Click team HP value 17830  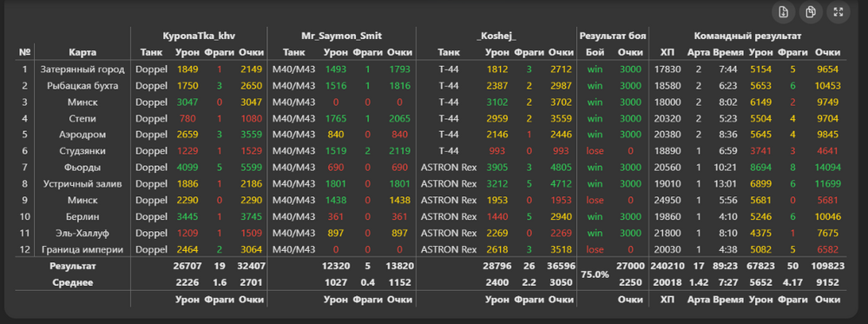tap(667, 69)
